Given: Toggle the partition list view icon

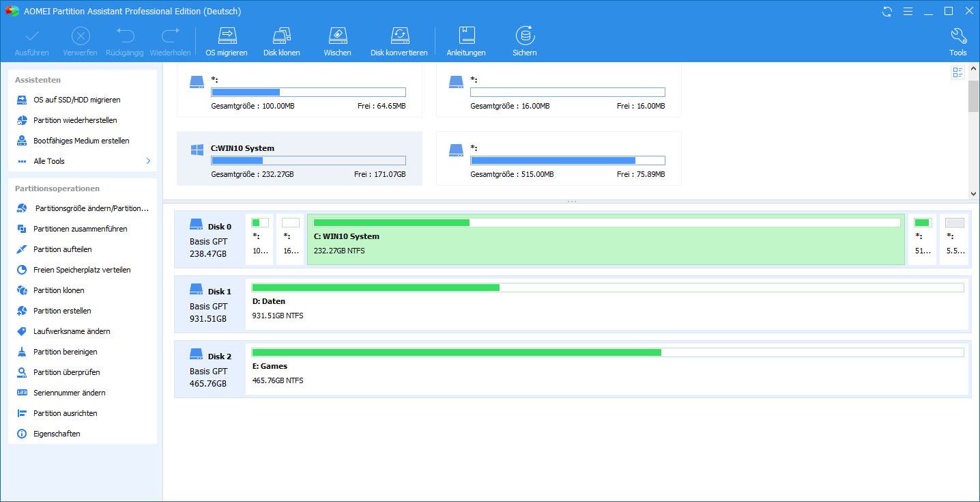Looking at the screenshot, I should point(957,72).
